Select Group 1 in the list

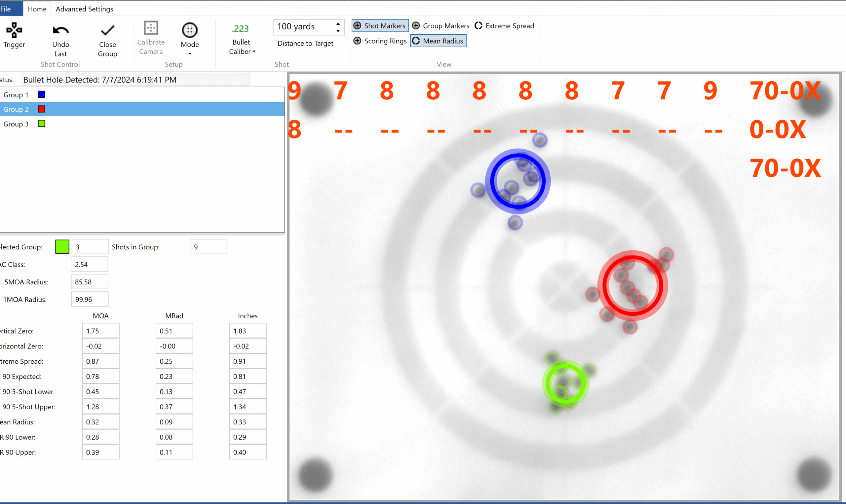tap(16, 95)
